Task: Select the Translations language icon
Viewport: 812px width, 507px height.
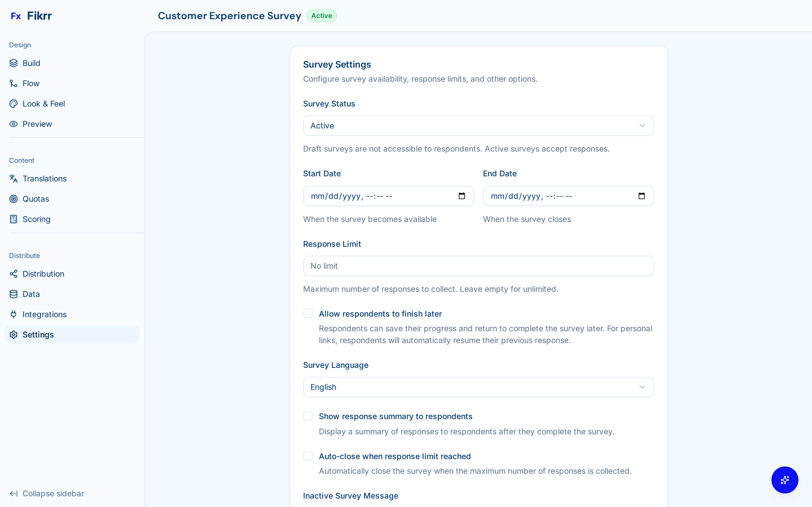Action: tap(14, 178)
